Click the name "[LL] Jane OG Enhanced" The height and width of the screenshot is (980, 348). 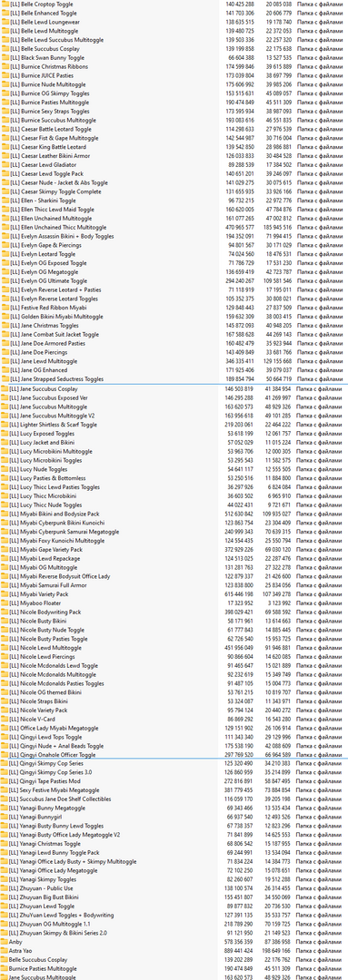(40, 370)
